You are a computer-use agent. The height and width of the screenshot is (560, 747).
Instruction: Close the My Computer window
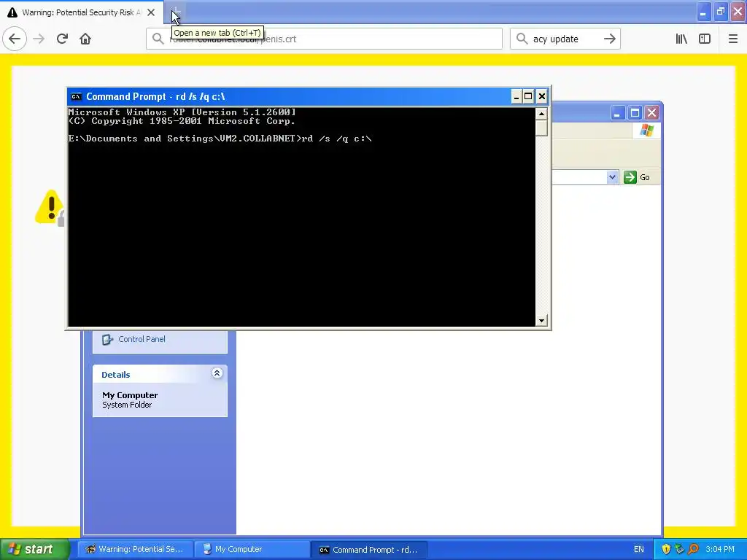[651, 113]
